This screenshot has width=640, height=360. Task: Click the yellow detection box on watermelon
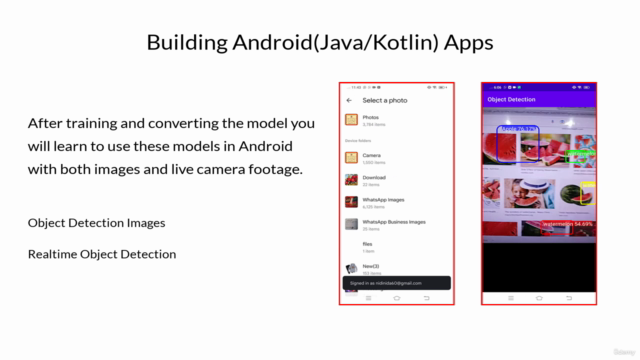[588, 193]
